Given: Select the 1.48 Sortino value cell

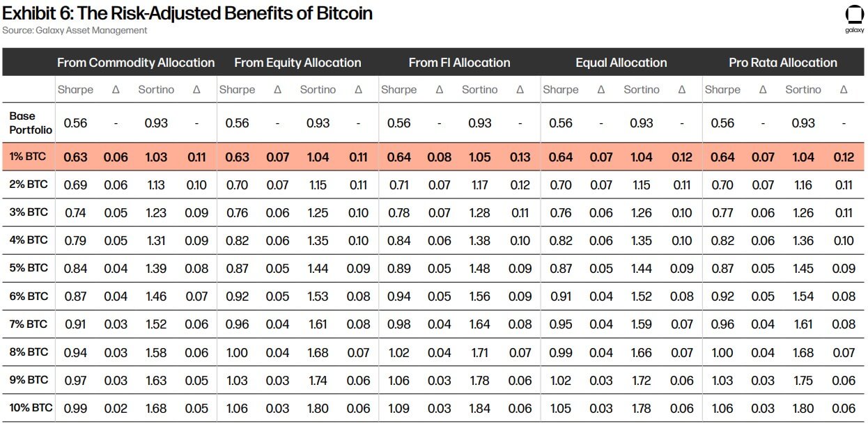Looking at the screenshot, I should click(480, 269).
